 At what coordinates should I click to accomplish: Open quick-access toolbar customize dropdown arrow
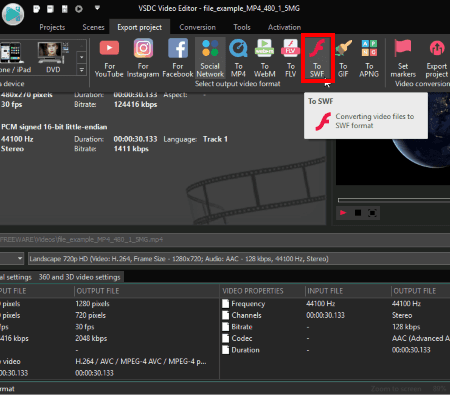(97, 8)
